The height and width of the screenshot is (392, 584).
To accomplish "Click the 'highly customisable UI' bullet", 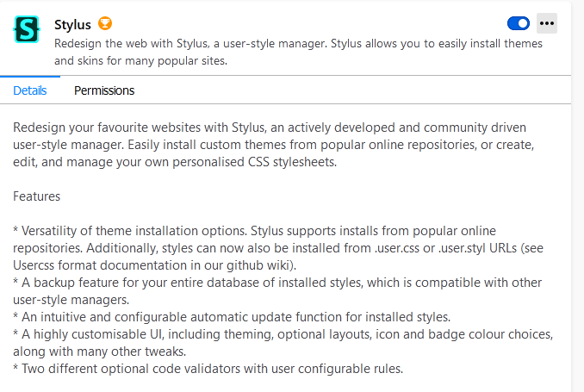I will coord(283,334).
